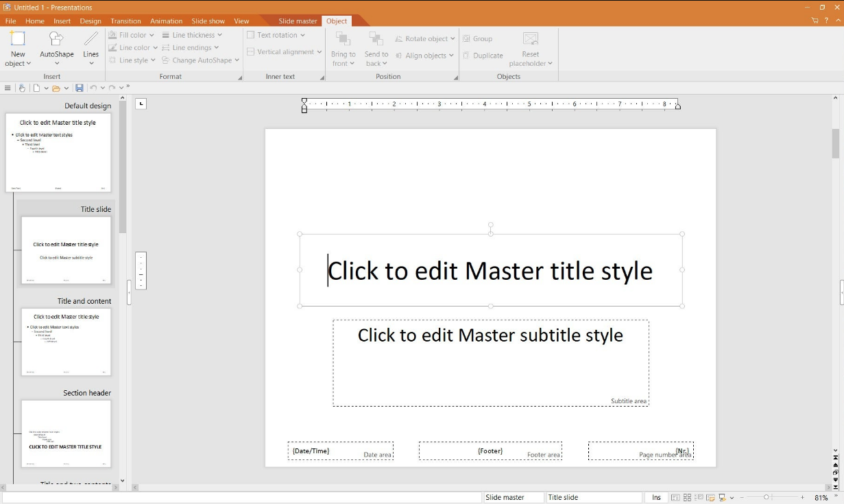Image resolution: width=844 pixels, height=504 pixels.
Task: Toggle touch mode hand icon
Action: click(22, 88)
